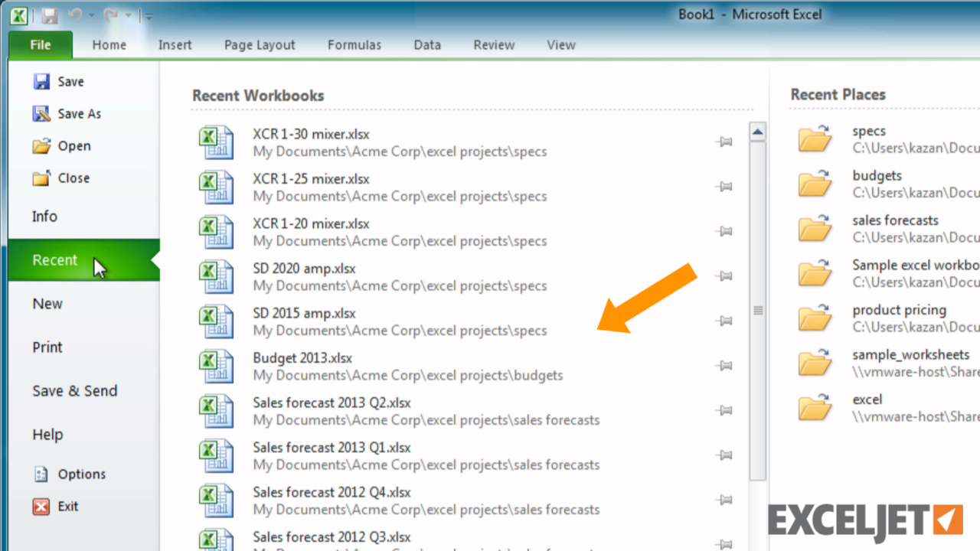Click the Undo icon in the title bar
Image resolution: width=980 pixels, height=551 pixels.
point(76,15)
